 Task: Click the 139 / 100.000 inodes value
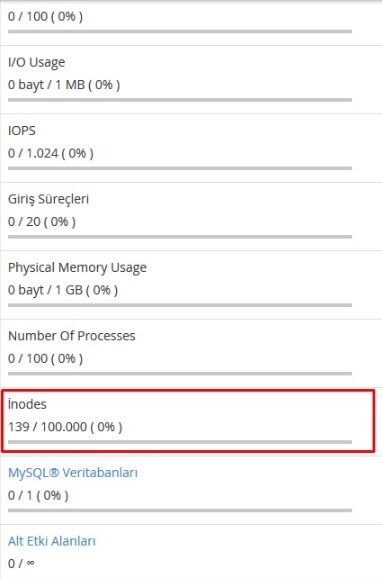pyautogui.click(x=65, y=427)
